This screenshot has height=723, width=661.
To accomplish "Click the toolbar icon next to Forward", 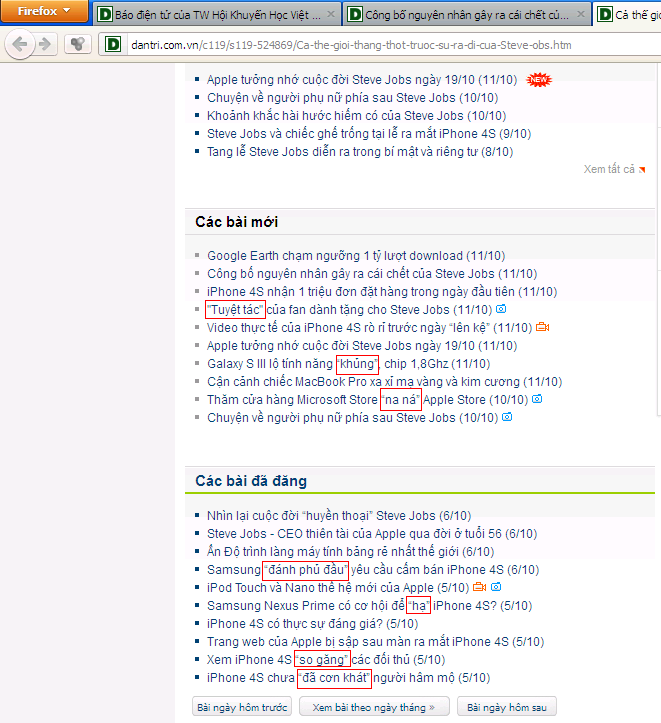I will [77, 44].
